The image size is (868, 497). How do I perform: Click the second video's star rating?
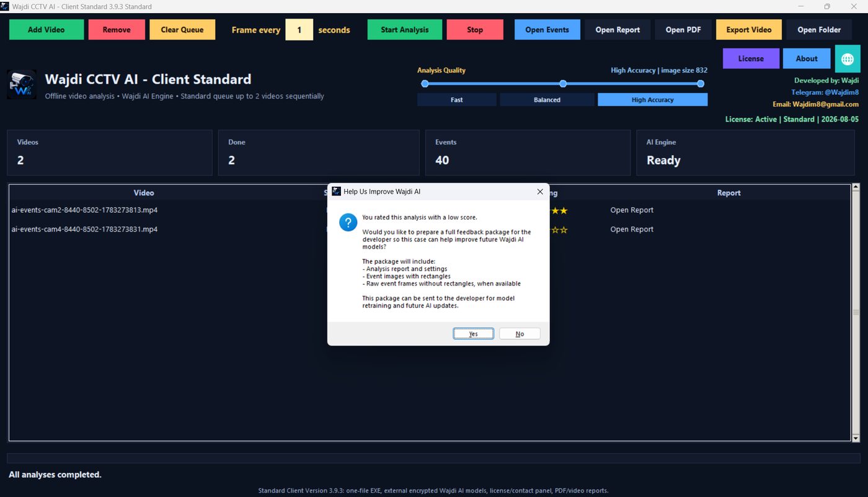pos(559,230)
